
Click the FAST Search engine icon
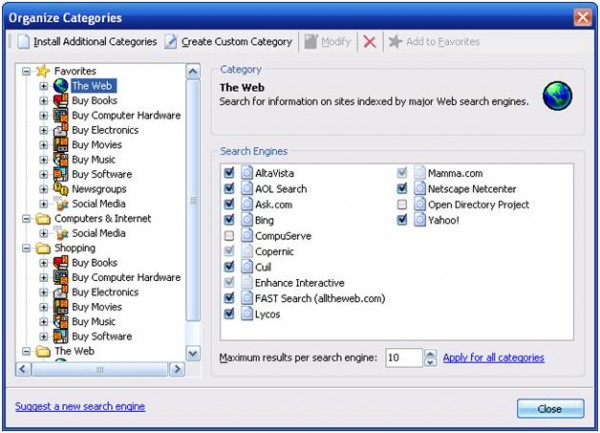[247, 298]
